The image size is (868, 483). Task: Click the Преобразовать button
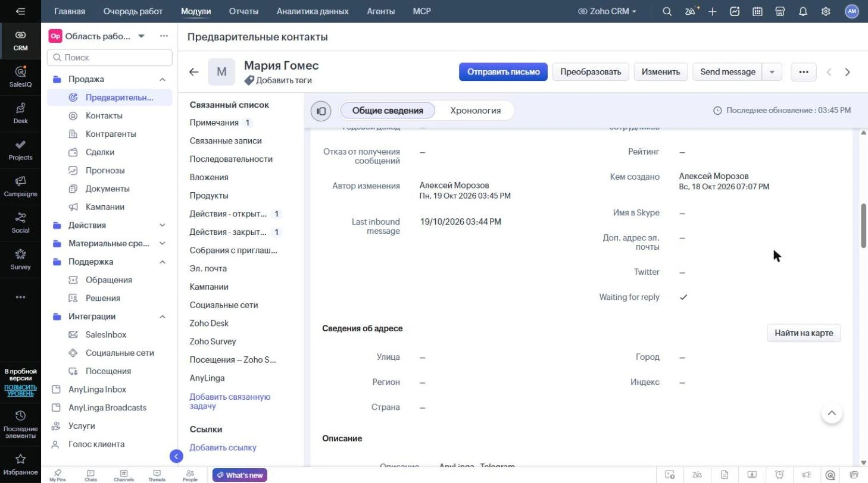pos(591,72)
